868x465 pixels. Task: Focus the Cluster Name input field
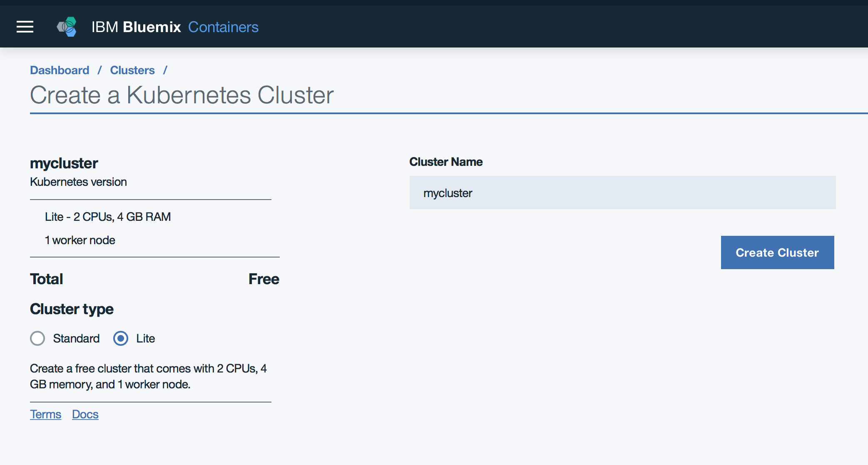(x=622, y=192)
